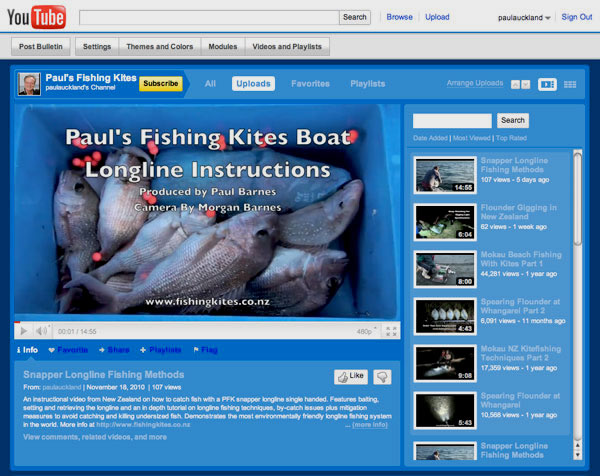Image resolution: width=600 pixels, height=476 pixels.
Task: Click the Snapper Longline Fishing Methods heading
Action: click(104, 375)
